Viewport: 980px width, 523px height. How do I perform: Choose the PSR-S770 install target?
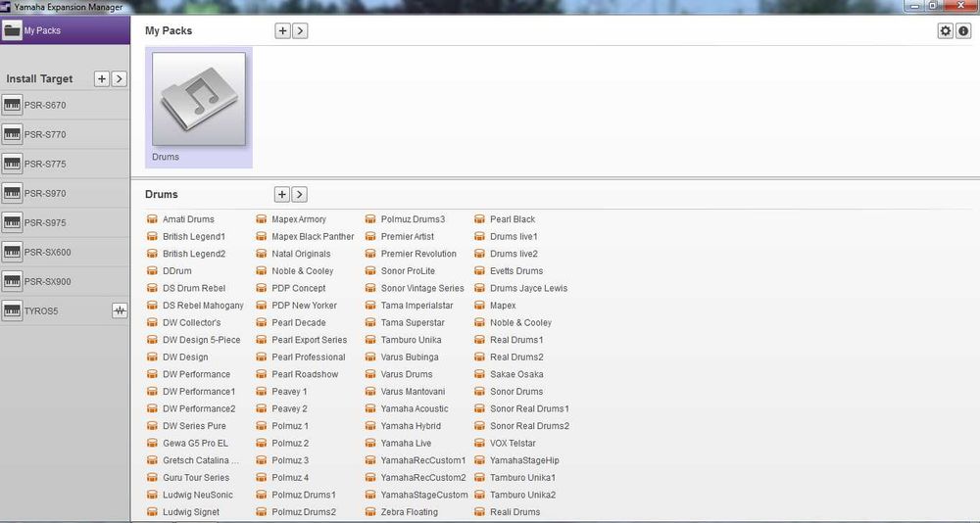pyautogui.click(x=65, y=134)
